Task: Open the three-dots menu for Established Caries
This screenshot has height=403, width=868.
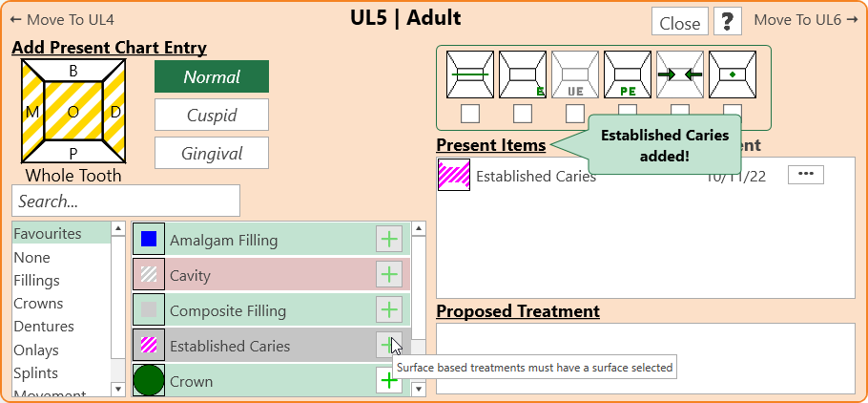Action: (806, 174)
